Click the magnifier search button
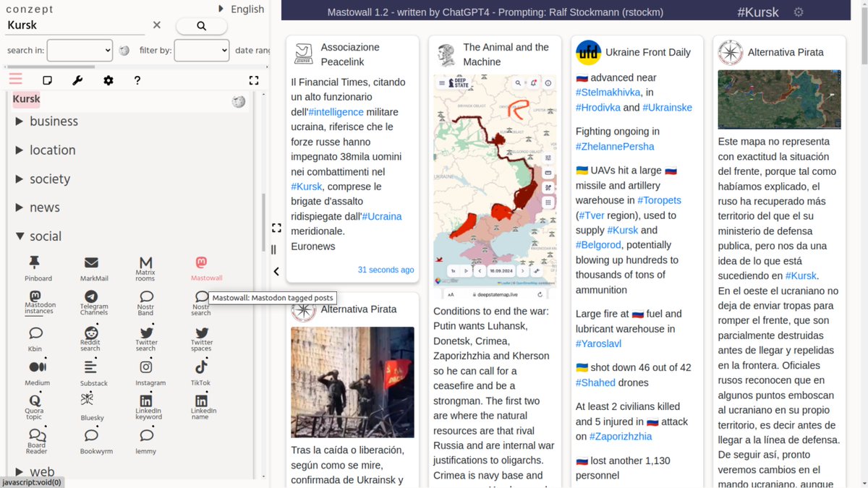868x488 pixels. [202, 26]
